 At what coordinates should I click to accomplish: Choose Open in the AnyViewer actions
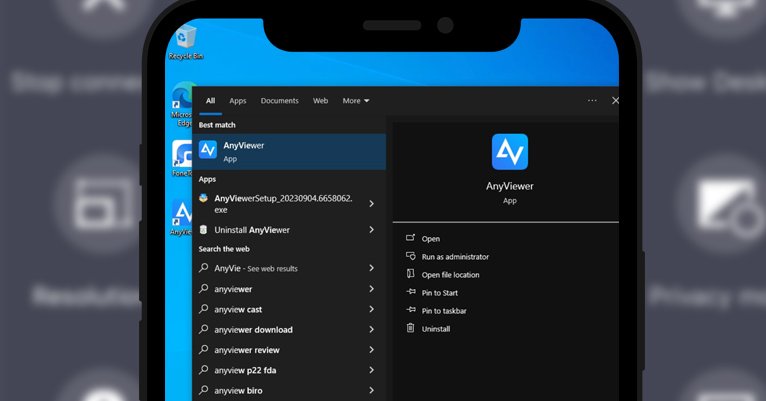[x=431, y=238]
